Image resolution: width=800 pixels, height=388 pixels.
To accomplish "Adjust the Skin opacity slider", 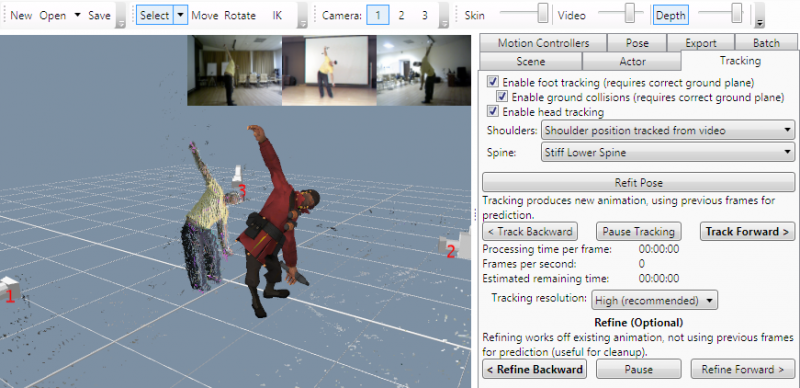I will [x=544, y=13].
